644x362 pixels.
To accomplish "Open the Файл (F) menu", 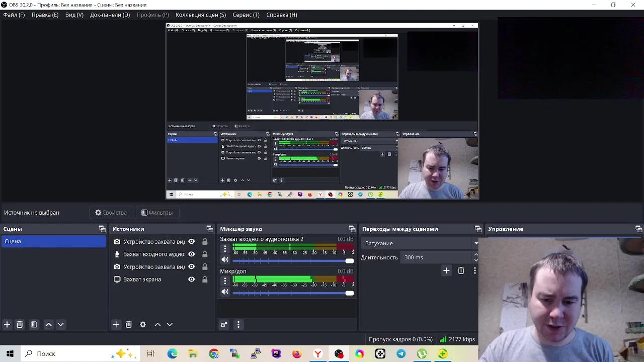I will [14, 15].
